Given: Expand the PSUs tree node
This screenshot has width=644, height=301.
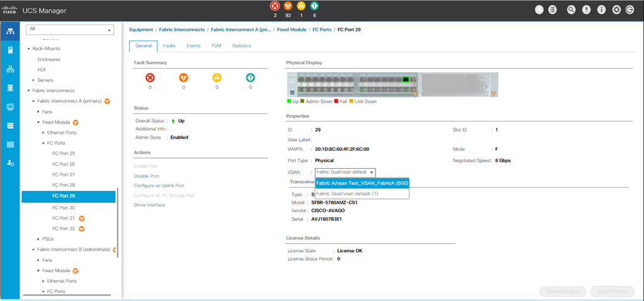Looking at the screenshot, I should [34, 239].
